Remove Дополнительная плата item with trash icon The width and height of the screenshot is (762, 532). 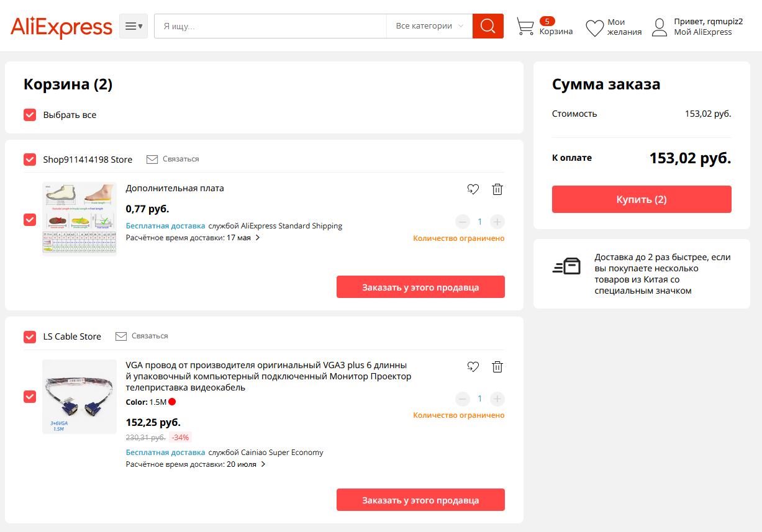click(x=497, y=189)
